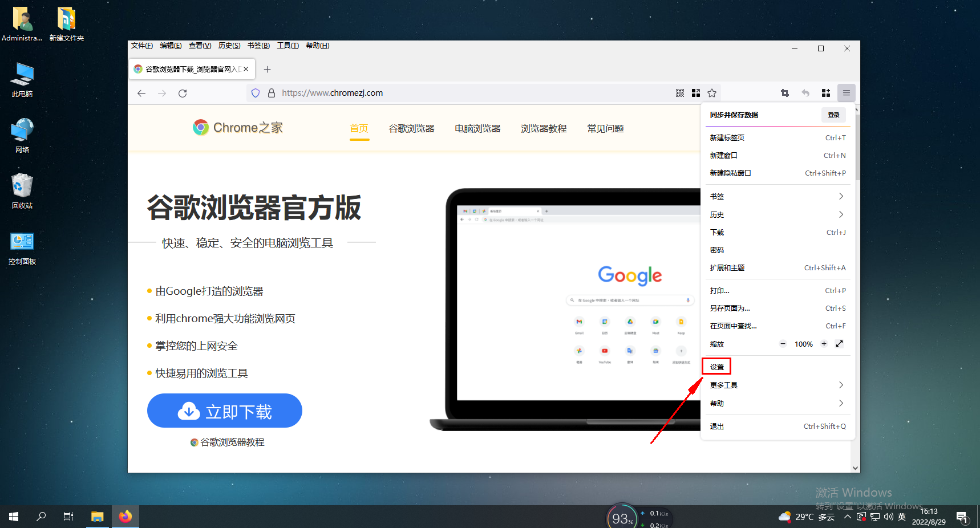Open the 网络 desktop icon

click(x=22, y=136)
